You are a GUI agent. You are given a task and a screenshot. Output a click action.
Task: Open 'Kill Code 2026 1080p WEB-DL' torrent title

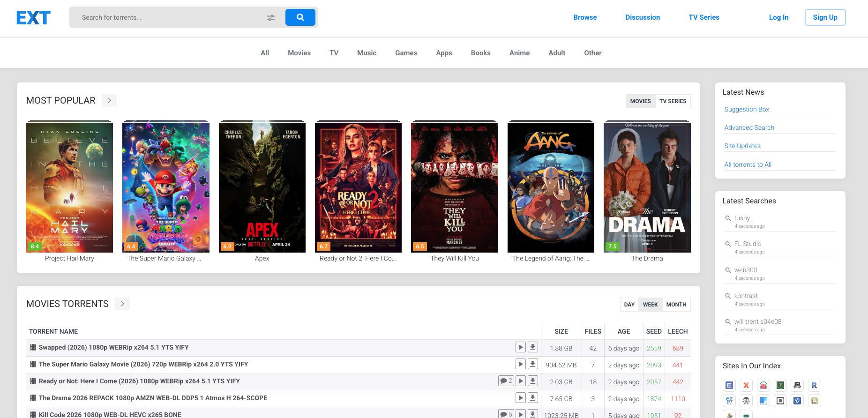pos(110,415)
